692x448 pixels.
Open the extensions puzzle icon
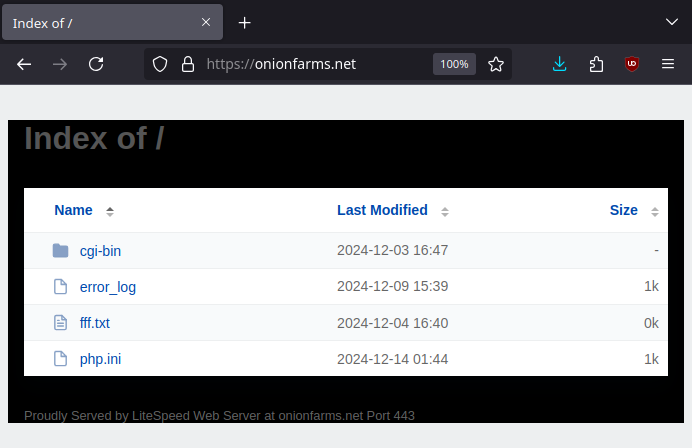(x=596, y=64)
